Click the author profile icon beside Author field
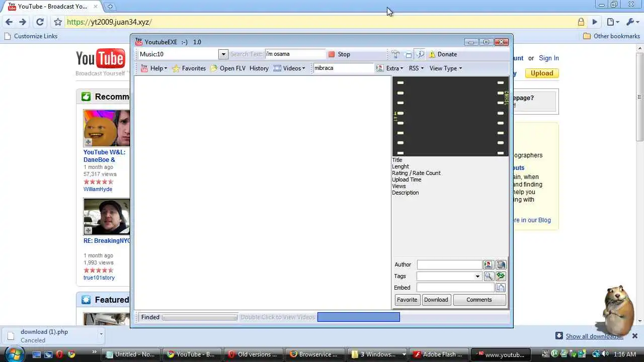 click(x=488, y=264)
